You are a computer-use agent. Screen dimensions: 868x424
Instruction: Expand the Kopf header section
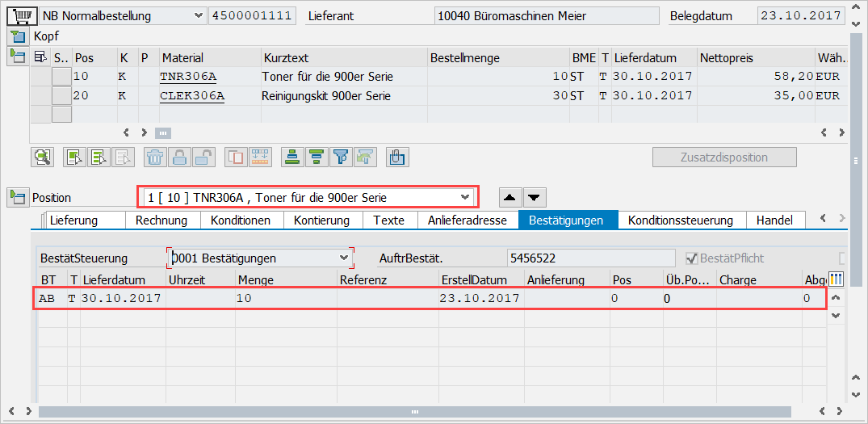(x=17, y=36)
